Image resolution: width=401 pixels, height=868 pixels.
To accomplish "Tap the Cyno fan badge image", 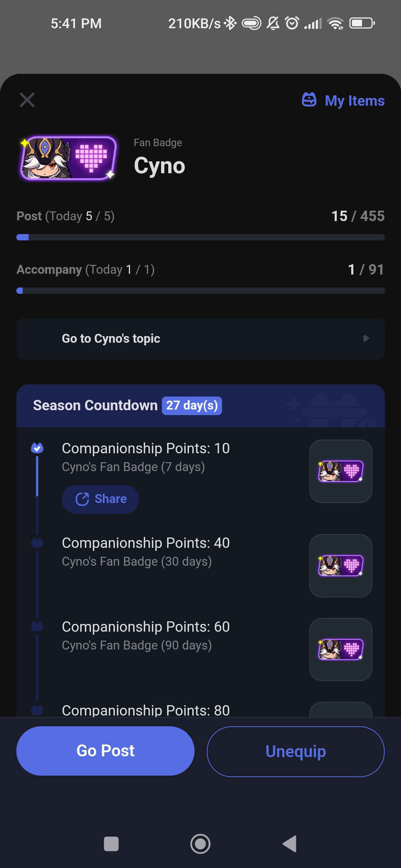I will pyautogui.click(x=68, y=158).
